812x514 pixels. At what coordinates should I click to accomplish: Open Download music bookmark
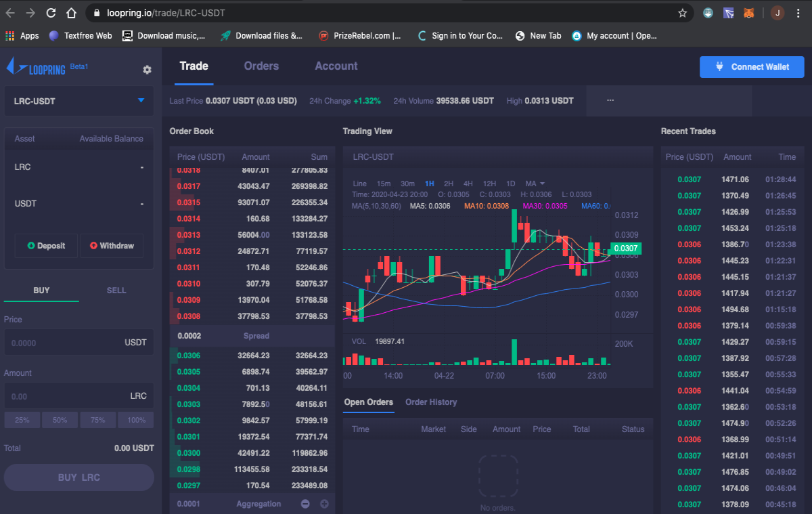click(x=164, y=36)
